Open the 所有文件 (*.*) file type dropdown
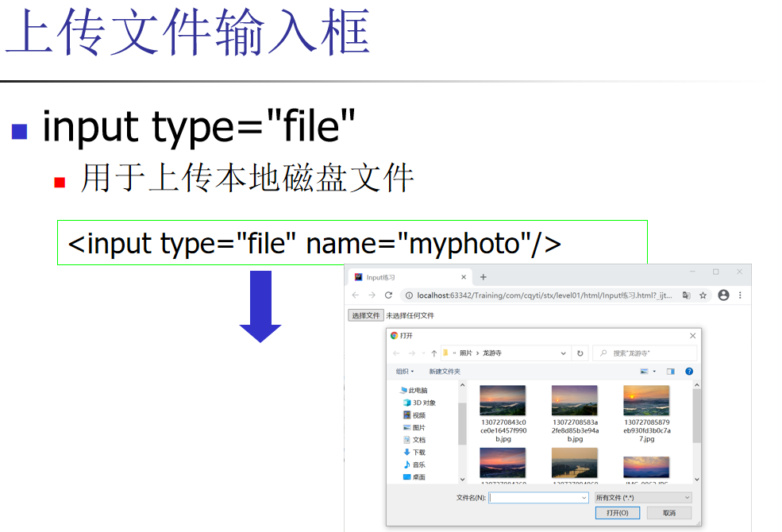The height and width of the screenshot is (532, 782). click(643, 498)
